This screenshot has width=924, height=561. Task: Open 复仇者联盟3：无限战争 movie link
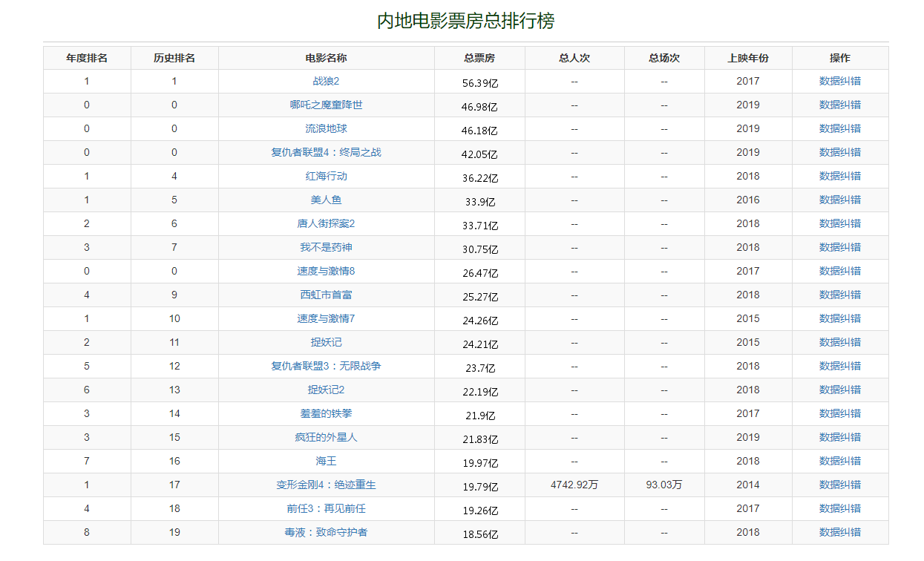point(326,367)
